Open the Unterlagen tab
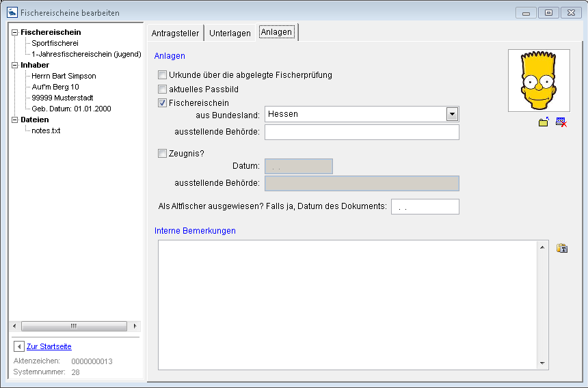This screenshot has width=588, height=388. 230,33
